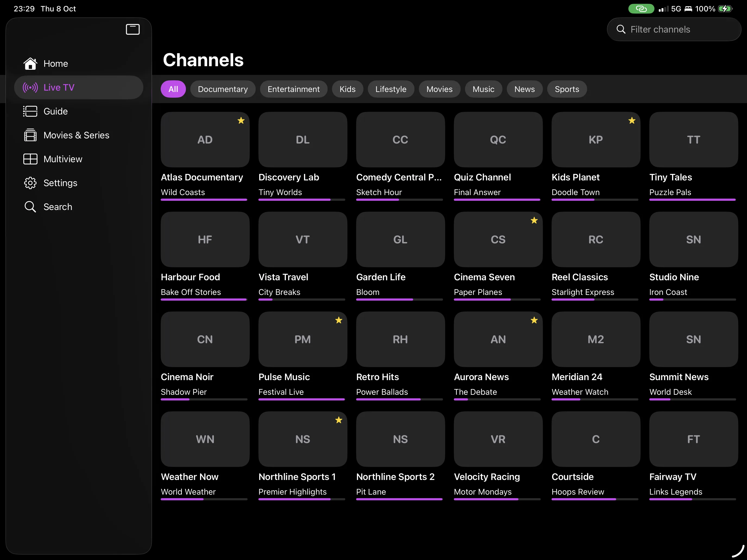
Task: Open Home from the sidebar
Action: (78, 63)
